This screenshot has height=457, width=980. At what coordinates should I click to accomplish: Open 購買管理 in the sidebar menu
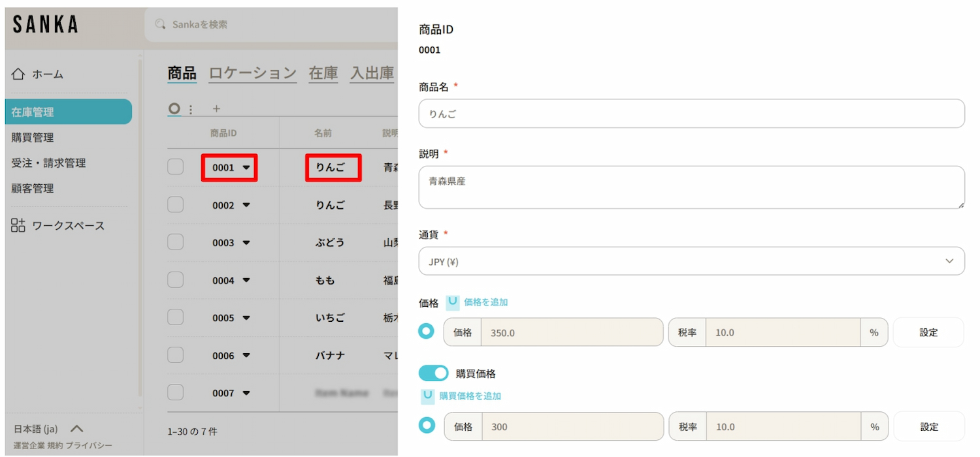(x=33, y=138)
